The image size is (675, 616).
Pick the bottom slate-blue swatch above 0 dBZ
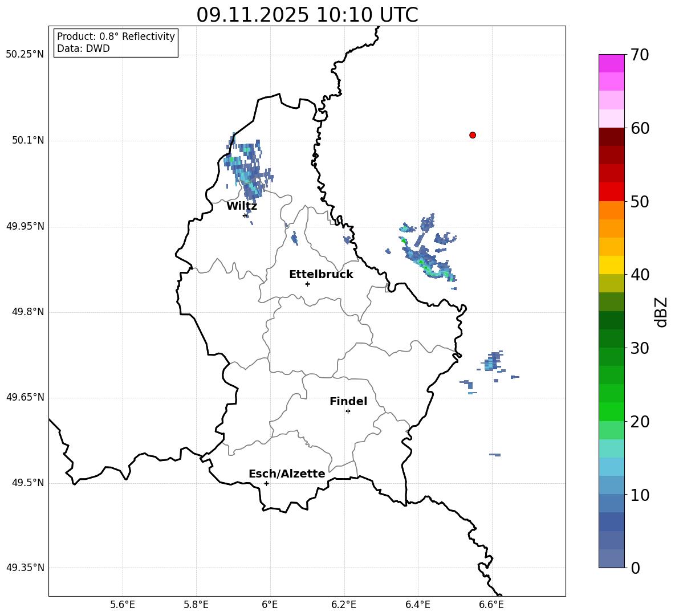click(612, 558)
